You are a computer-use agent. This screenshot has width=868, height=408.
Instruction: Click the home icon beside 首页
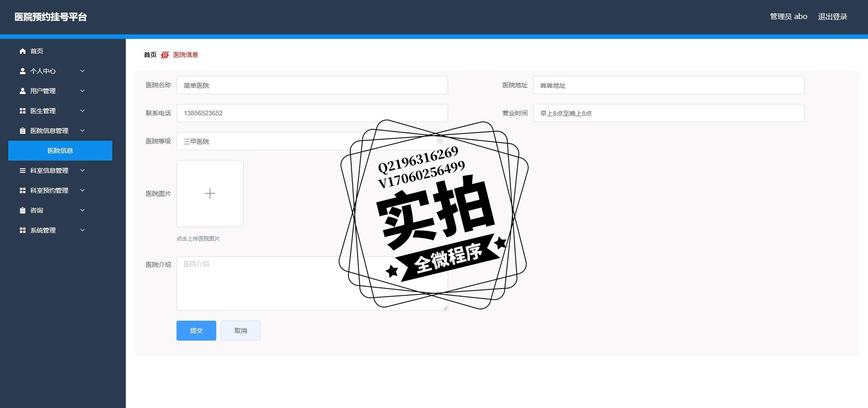point(23,51)
